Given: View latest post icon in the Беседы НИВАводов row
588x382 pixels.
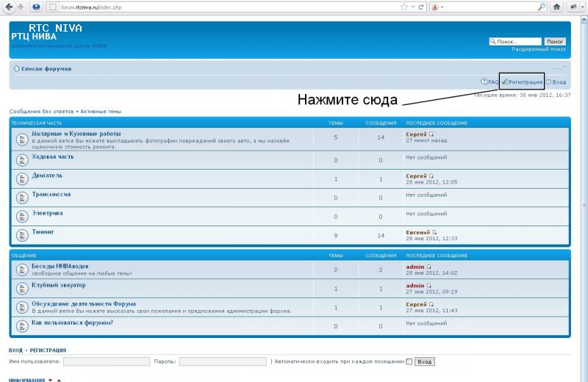Looking at the screenshot, I should 429,267.
